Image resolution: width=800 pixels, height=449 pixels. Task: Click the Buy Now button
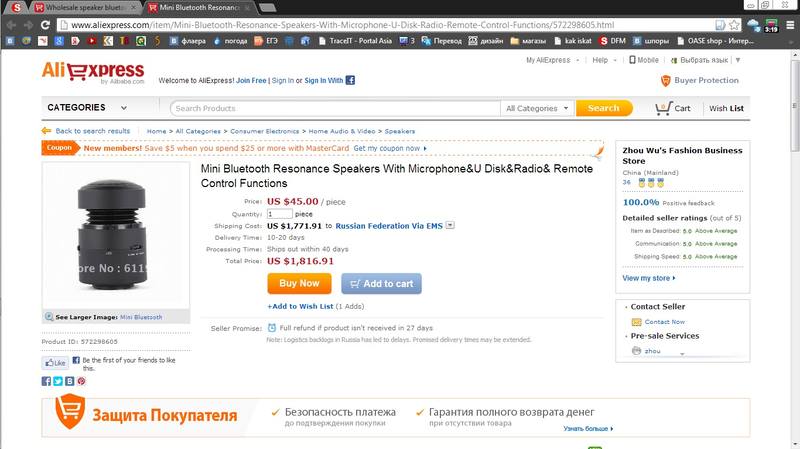click(299, 283)
